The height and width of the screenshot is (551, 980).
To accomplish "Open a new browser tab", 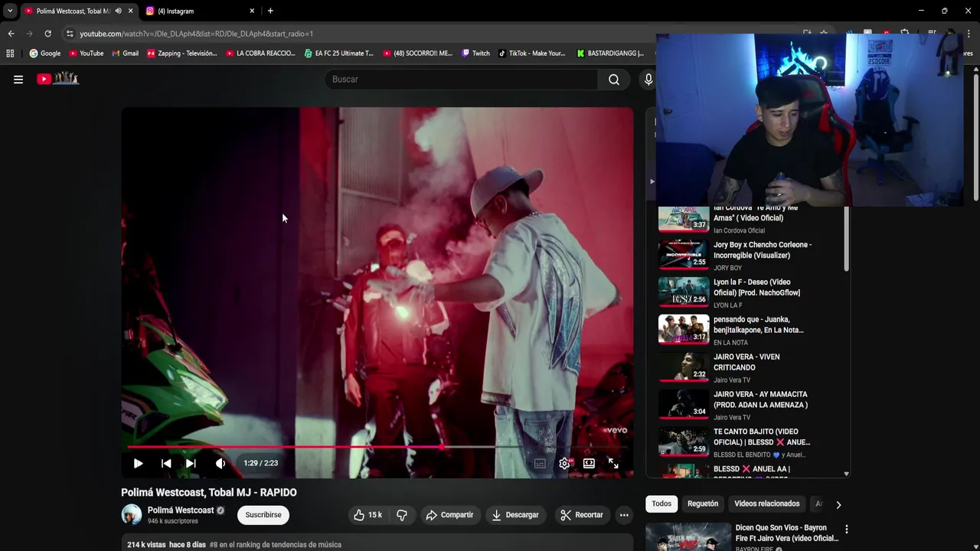I will (270, 11).
